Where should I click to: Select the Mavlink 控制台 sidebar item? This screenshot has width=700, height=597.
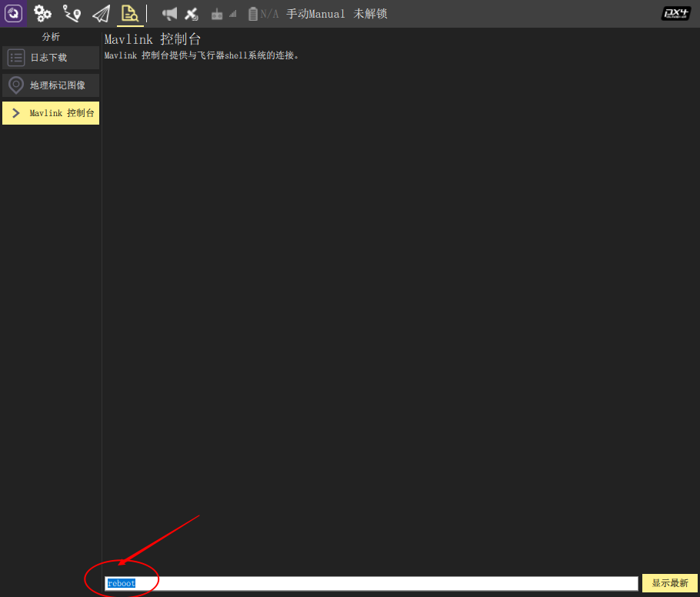click(51, 113)
